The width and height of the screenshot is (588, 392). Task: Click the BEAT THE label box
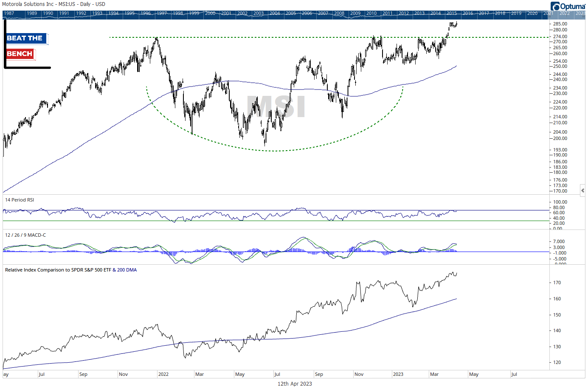click(26, 38)
